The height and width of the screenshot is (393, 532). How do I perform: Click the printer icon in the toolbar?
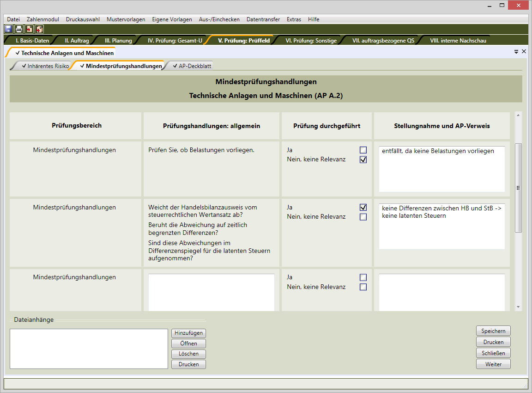pos(19,29)
